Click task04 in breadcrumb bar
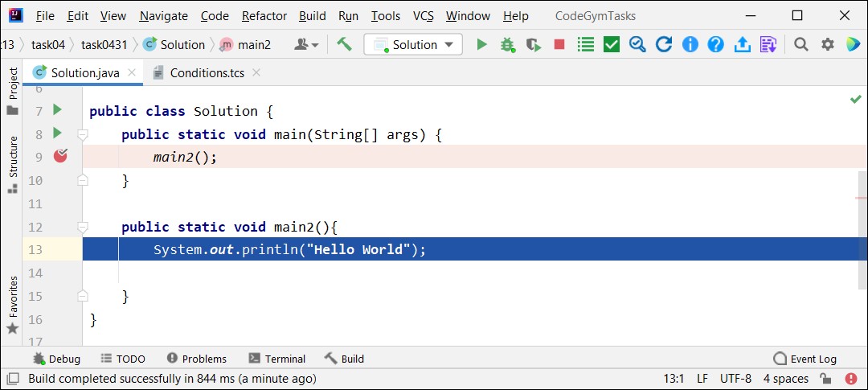 point(48,44)
